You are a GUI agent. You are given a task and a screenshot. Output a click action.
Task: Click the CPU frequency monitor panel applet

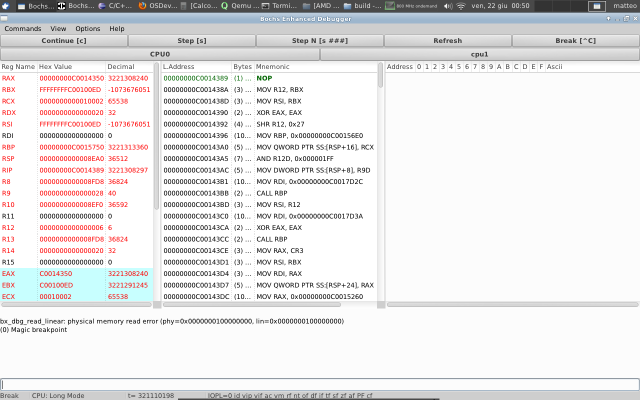point(411,6)
